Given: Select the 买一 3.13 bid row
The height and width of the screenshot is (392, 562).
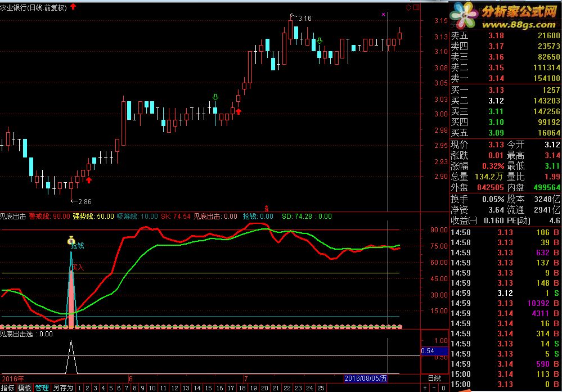Looking at the screenshot, I should pos(505,91).
